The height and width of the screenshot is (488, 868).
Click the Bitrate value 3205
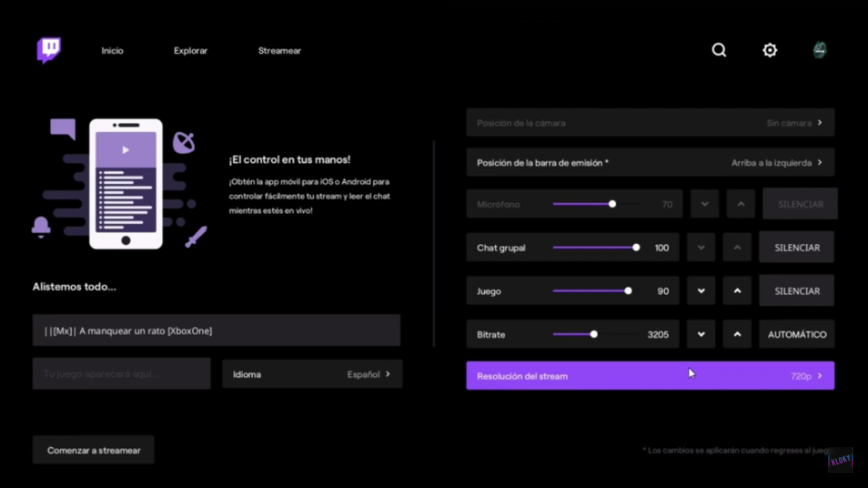[x=658, y=335]
